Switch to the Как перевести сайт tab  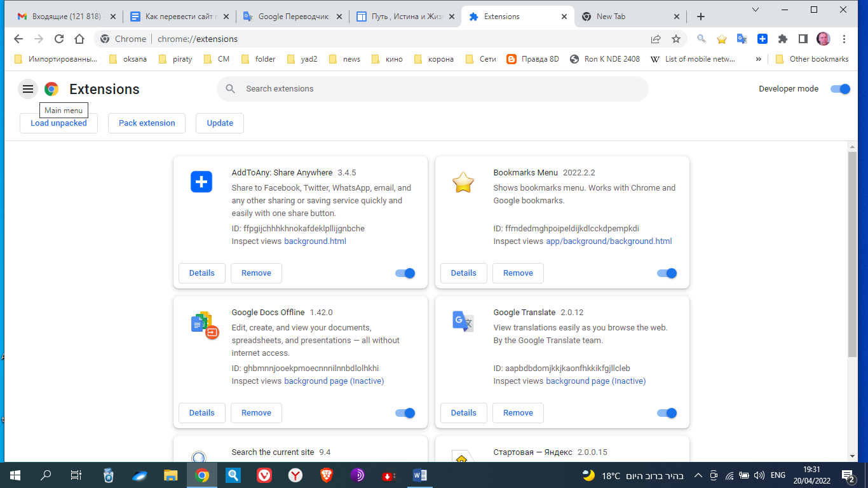point(180,17)
